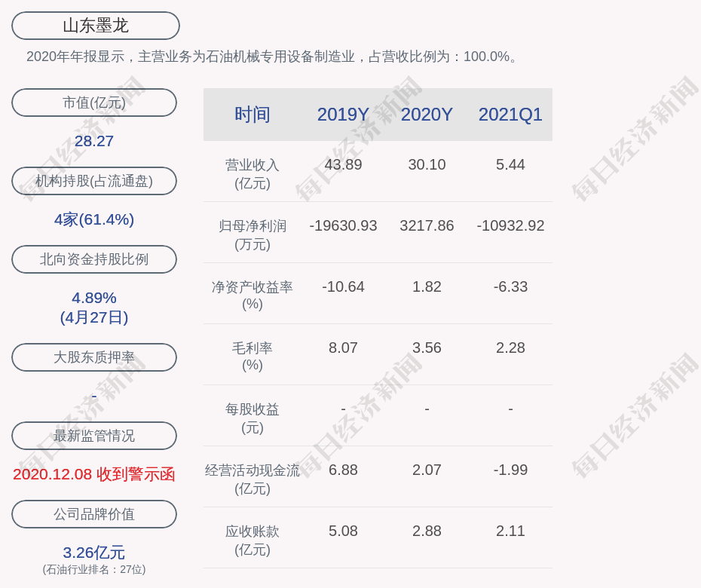Select net profit value 3217.86
701x588 pixels.
point(427,226)
